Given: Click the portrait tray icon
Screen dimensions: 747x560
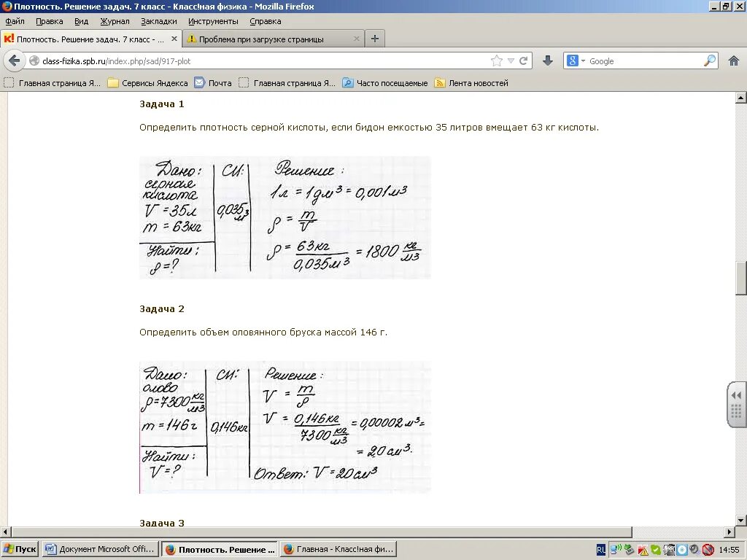Looking at the screenshot, I should pos(669,550).
